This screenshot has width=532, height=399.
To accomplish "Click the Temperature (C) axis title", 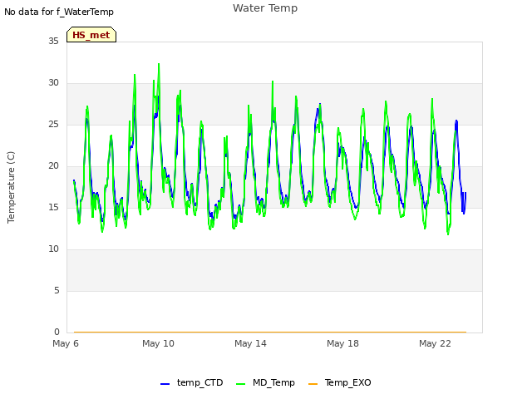I will coord(11,187).
